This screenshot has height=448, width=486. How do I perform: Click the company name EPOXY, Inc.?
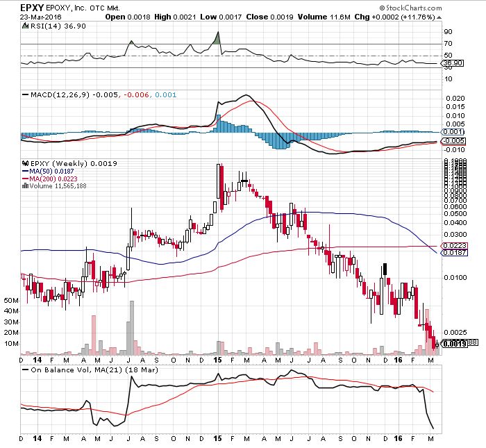pyautogui.click(x=67, y=8)
